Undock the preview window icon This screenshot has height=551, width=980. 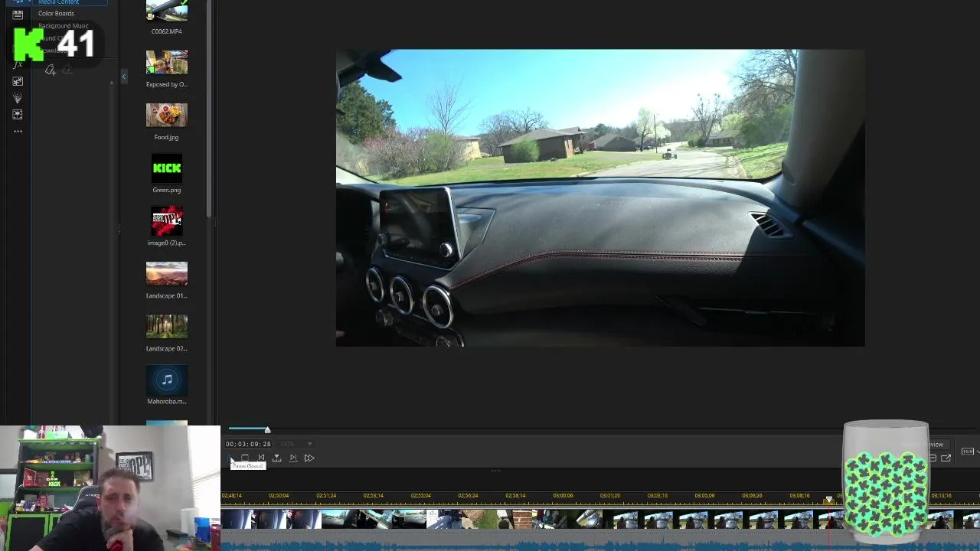(946, 458)
